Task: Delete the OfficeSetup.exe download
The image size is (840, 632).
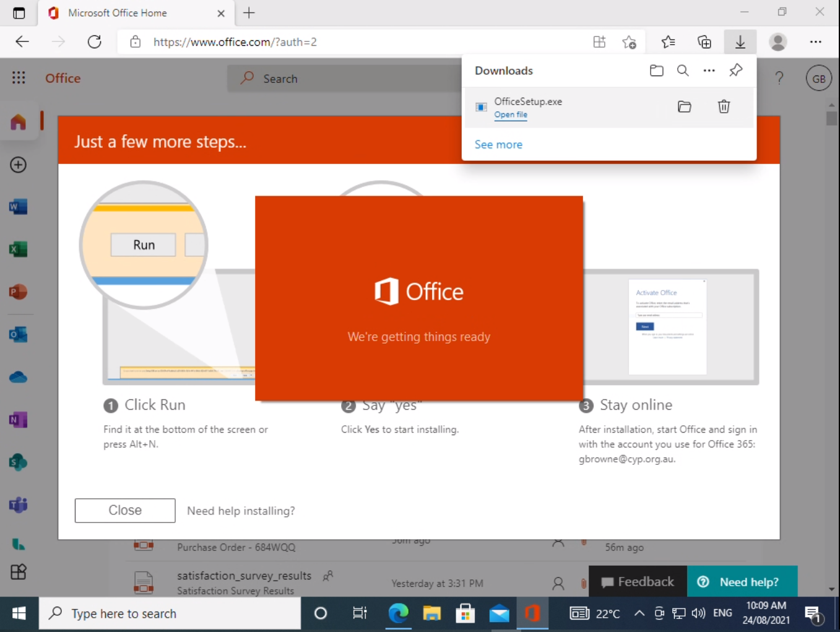Action: [724, 106]
